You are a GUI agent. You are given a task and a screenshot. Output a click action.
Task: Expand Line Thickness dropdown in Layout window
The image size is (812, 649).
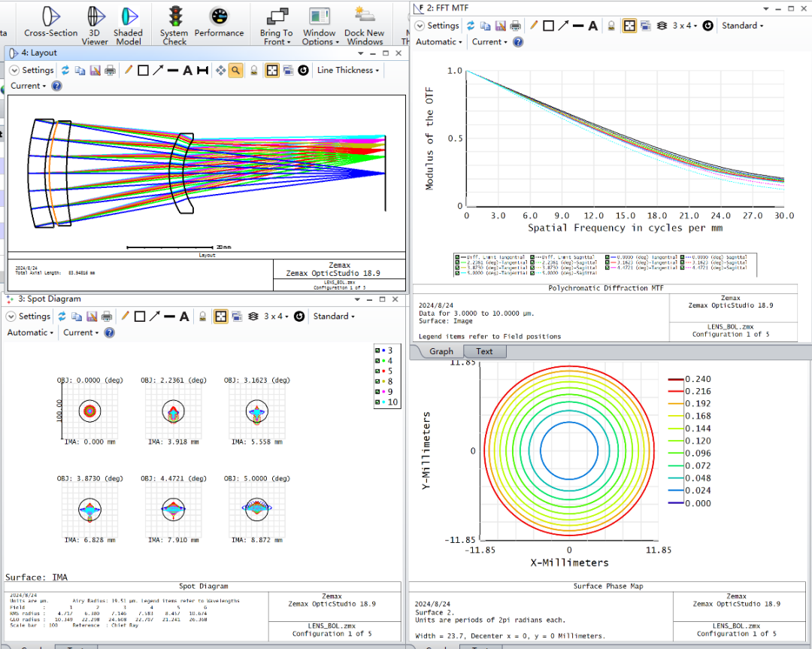coord(348,70)
